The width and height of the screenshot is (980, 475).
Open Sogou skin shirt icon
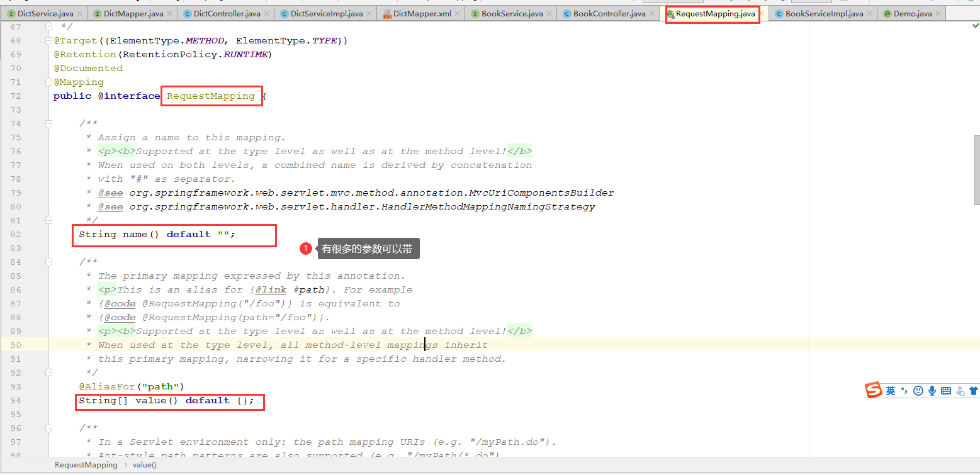pos(974,391)
